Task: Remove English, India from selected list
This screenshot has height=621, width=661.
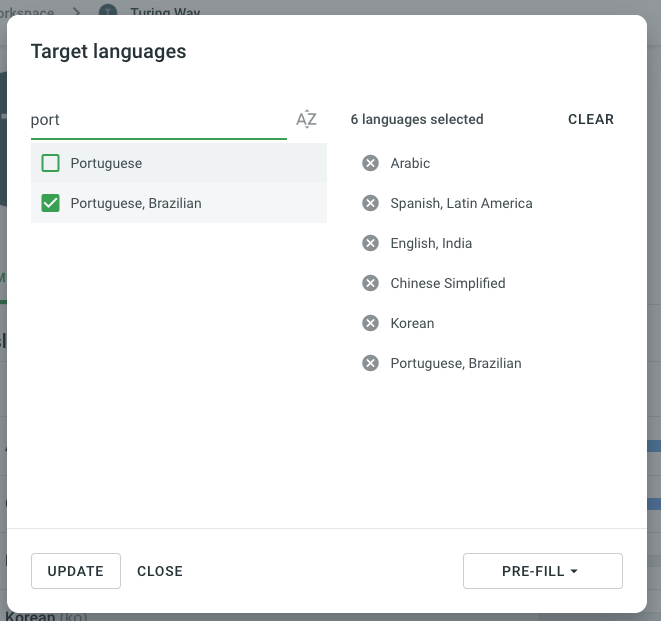Action: point(370,243)
